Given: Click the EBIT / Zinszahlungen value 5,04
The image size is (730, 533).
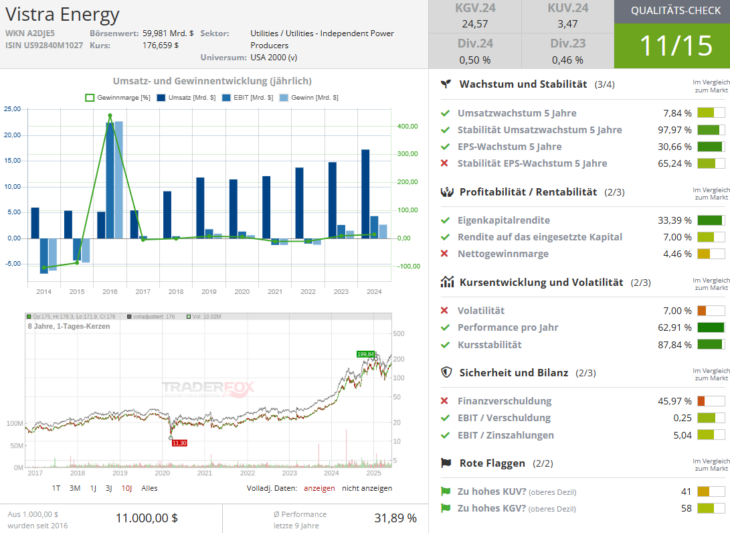Looking at the screenshot, I should click(x=683, y=435).
